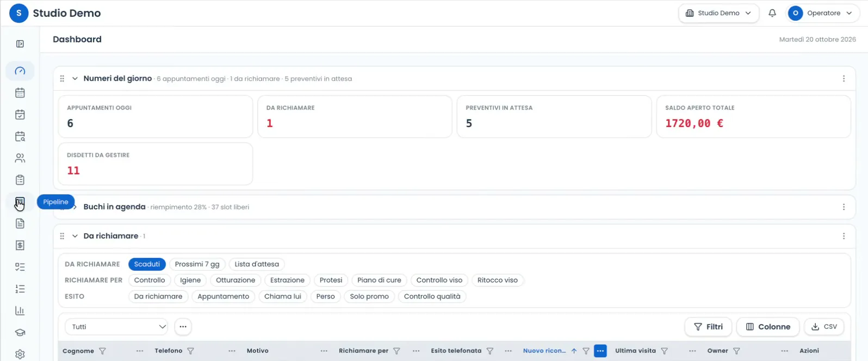
Task: Open the checklist tasks icon in sidebar
Action: (x=20, y=267)
